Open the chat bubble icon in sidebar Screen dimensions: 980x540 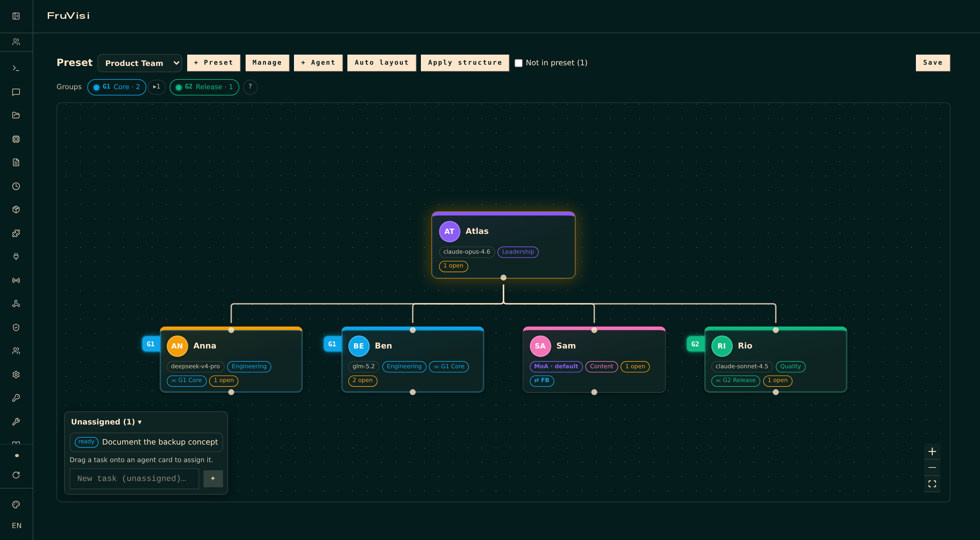pos(16,92)
